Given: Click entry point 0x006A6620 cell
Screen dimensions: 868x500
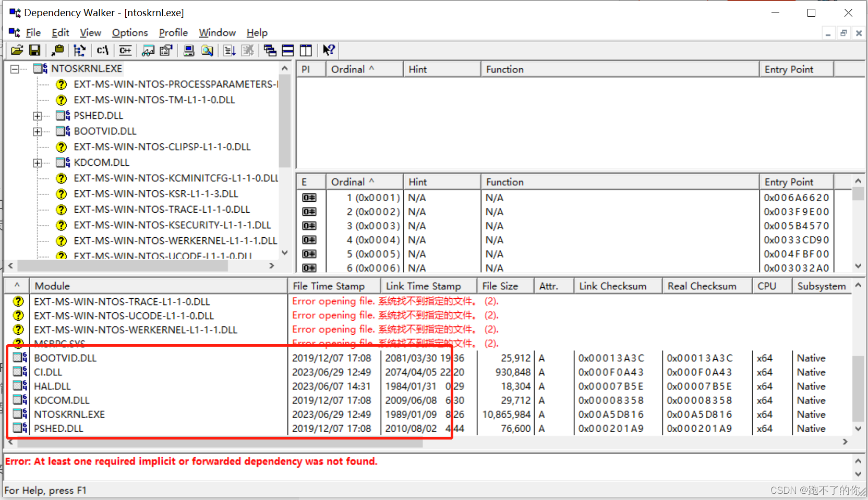Looking at the screenshot, I should click(797, 198).
